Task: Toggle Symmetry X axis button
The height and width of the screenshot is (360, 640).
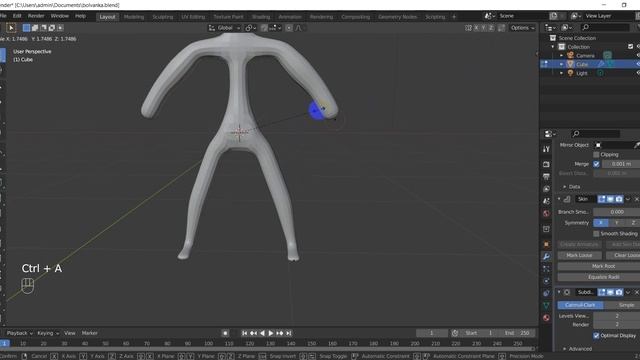Action: tap(600, 223)
